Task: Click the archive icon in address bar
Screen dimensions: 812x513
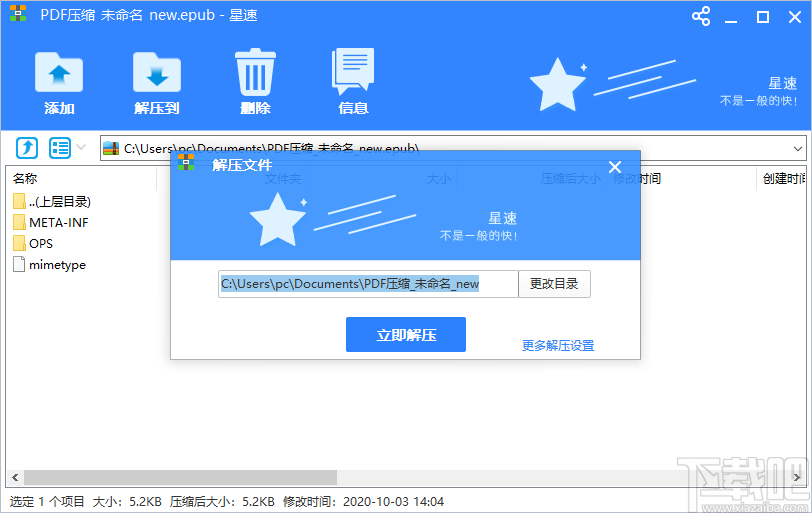Action: tap(111, 149)
